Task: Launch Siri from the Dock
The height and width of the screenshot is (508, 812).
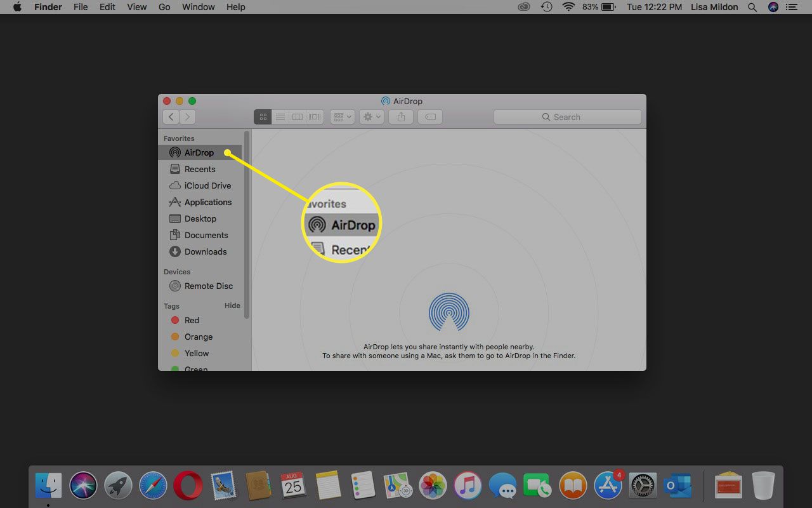Action: tap(83, 486)
